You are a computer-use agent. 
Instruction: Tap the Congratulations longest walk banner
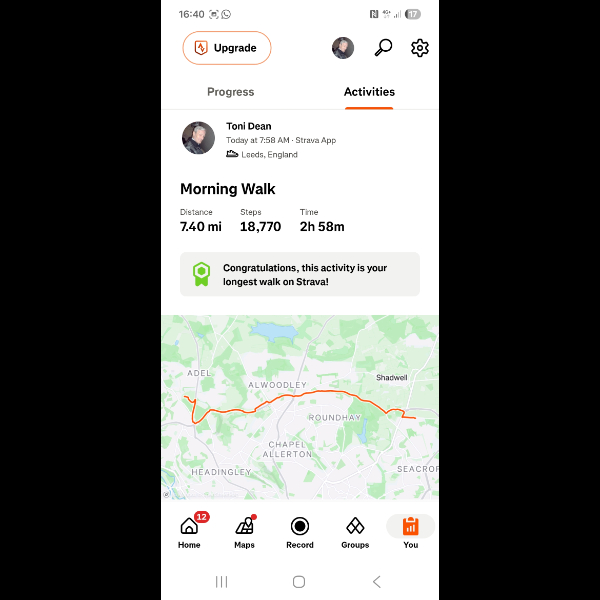point(300,274)
